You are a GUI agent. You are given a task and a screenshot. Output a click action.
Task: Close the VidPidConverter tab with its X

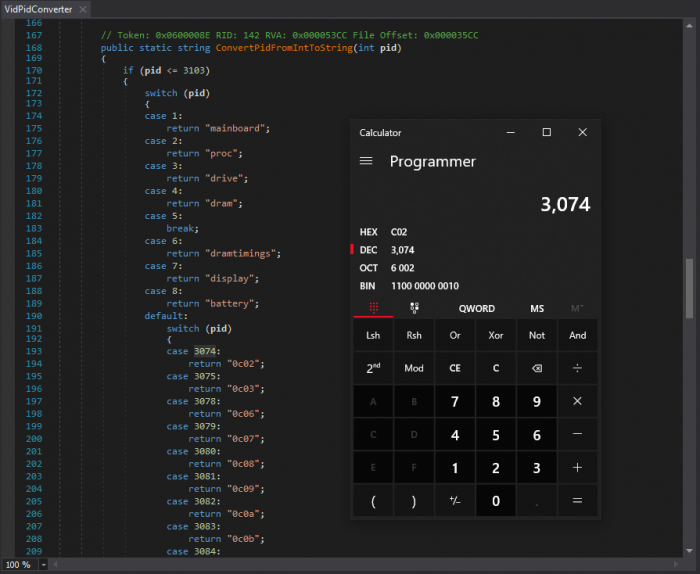click(83, 9)
